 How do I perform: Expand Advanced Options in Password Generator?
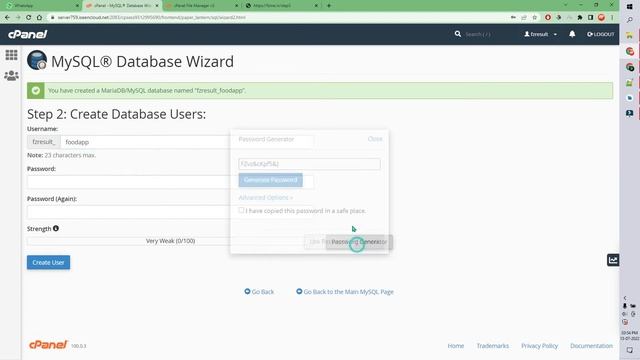point(265,198)
